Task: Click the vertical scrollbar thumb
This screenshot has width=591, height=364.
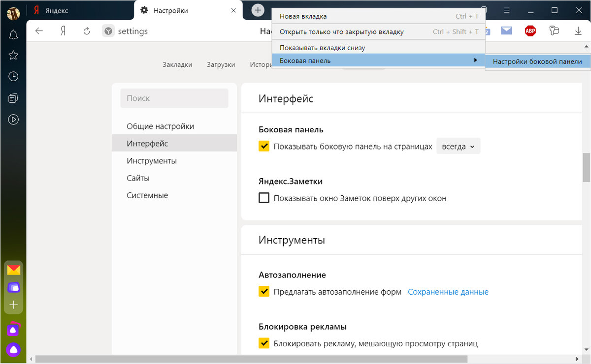Action: coord(586,167)
